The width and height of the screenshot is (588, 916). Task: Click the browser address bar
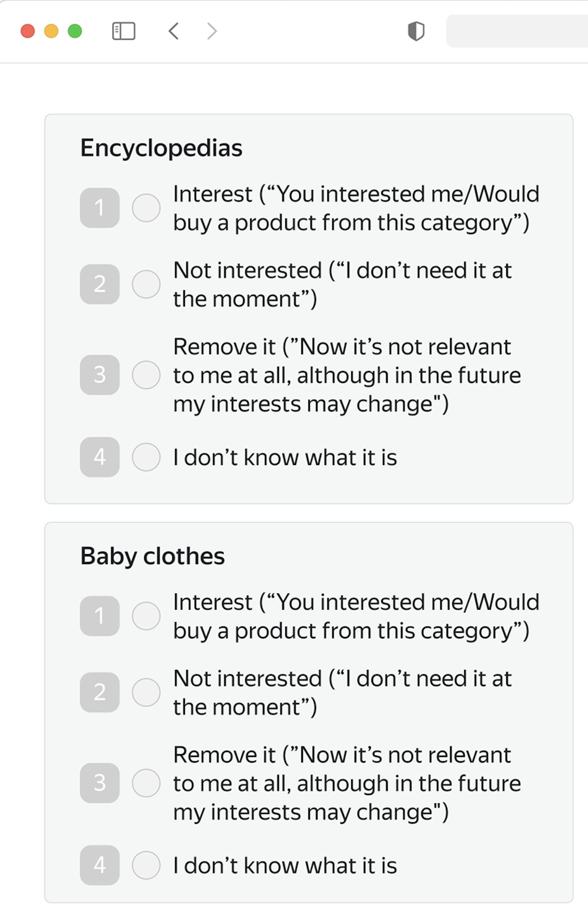pos(517,31)
